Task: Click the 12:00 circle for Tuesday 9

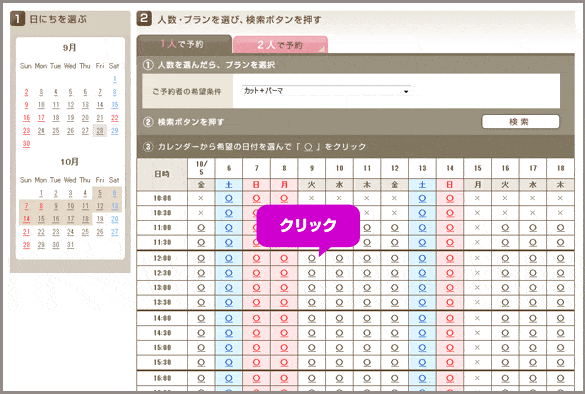Action: point(312,258)
